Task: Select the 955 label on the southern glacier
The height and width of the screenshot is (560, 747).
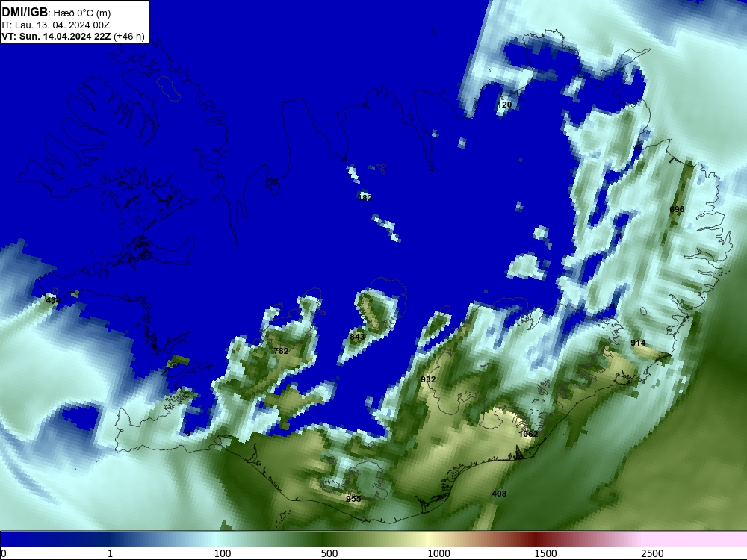Action: [x=353, y=499]
